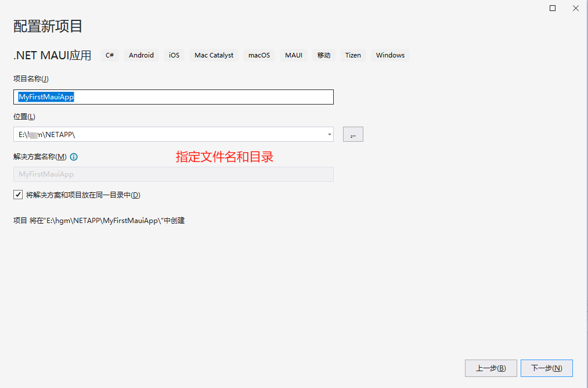Select the Tizen platform tag
This screenshot has height=388, width=588.
coord(353,55)
